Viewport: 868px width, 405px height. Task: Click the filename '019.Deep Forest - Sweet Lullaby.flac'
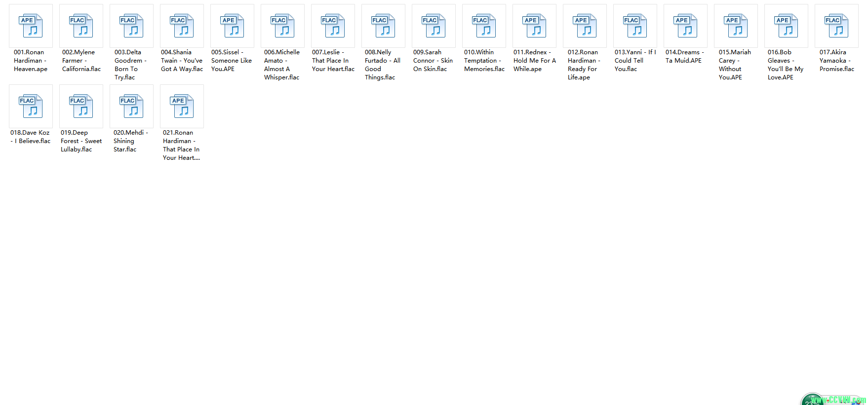tap(81, 141)
